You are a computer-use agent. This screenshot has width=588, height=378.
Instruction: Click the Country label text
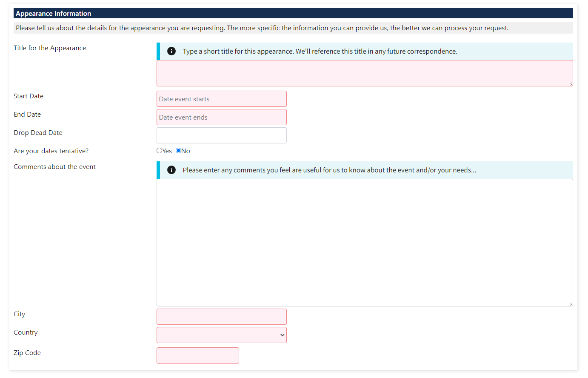26,332
